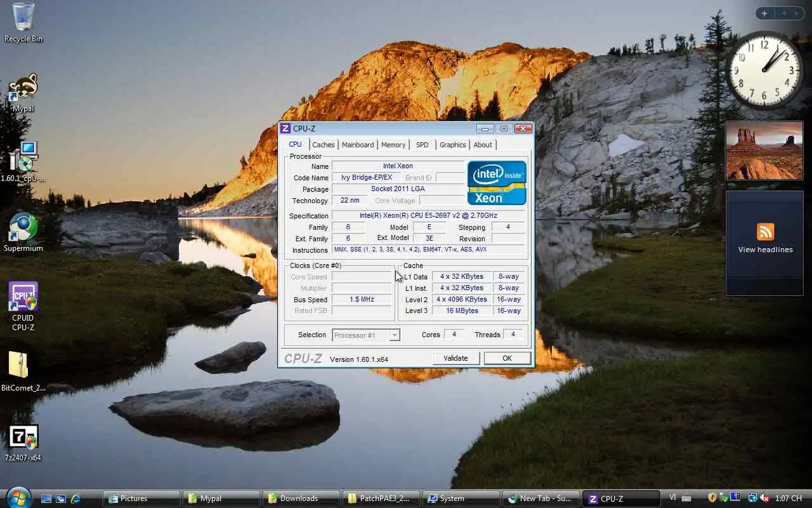
Task: Click the VI language indicator
Action: click(672, 498)
